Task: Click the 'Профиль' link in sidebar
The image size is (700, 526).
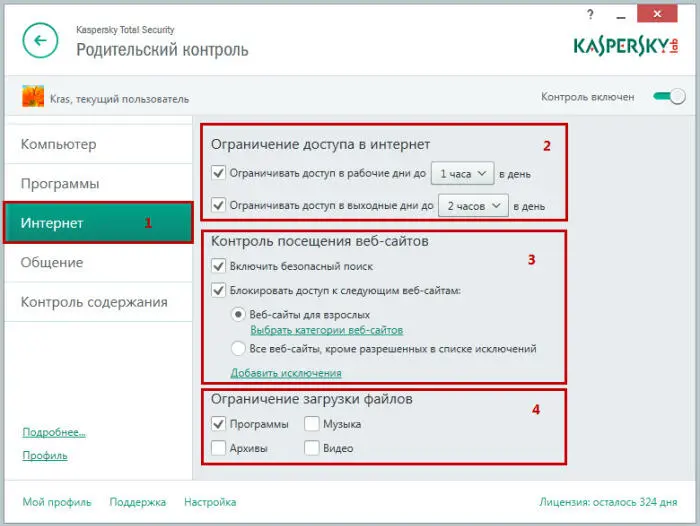Action: [45, 455]
